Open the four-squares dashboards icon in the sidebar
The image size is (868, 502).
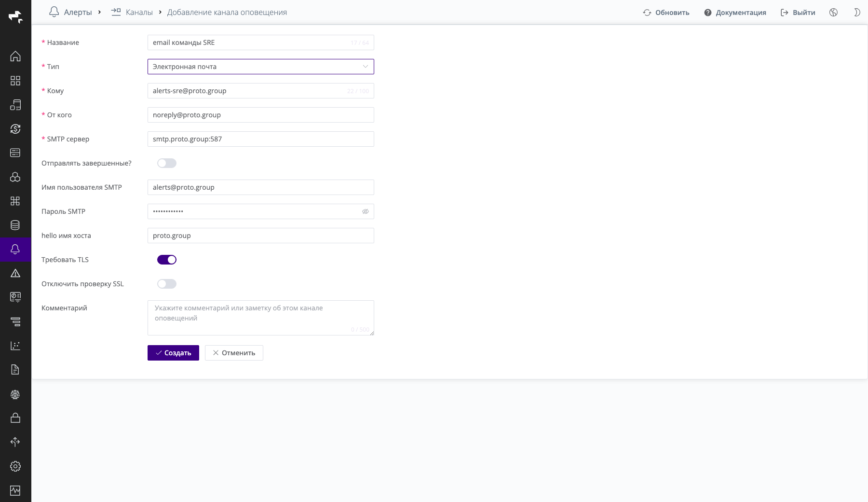click(x=15, y=80)
